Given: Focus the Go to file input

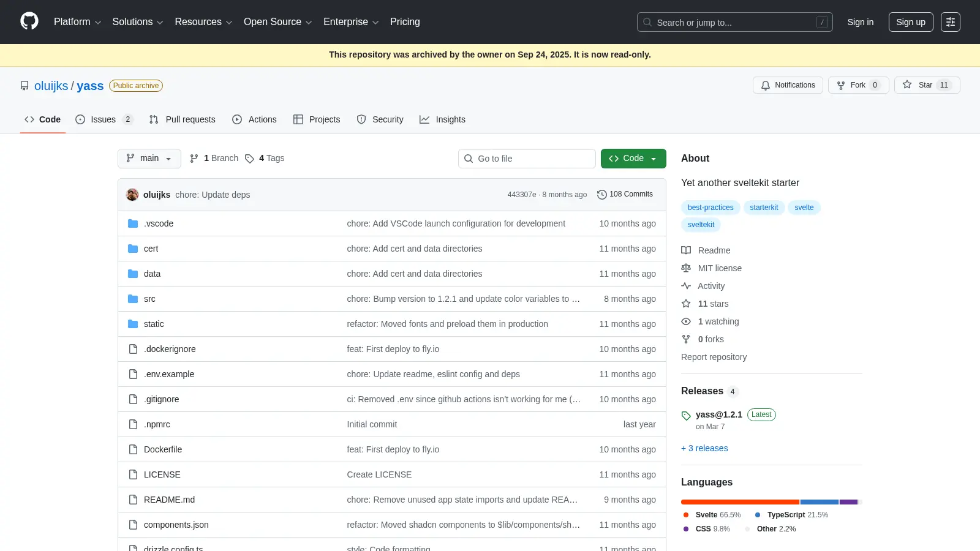Looking at the screenshot, I should click(527, 159).
